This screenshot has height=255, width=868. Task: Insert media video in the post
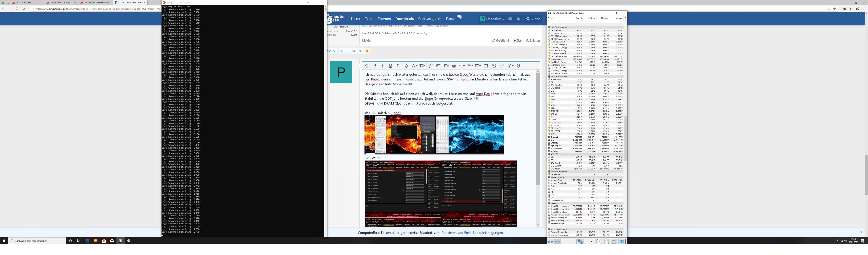(446, 66)
